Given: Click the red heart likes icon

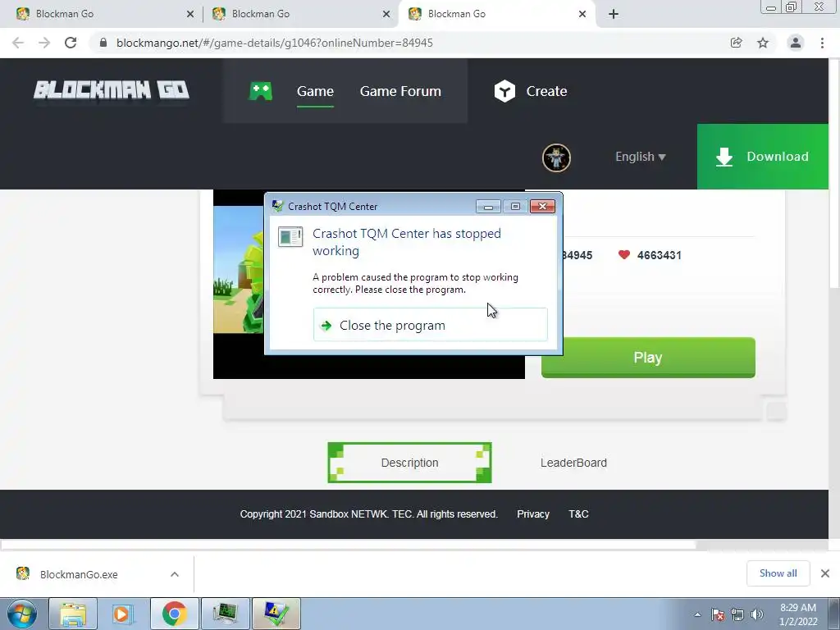Looking at the screenshot, I should 623,254.
